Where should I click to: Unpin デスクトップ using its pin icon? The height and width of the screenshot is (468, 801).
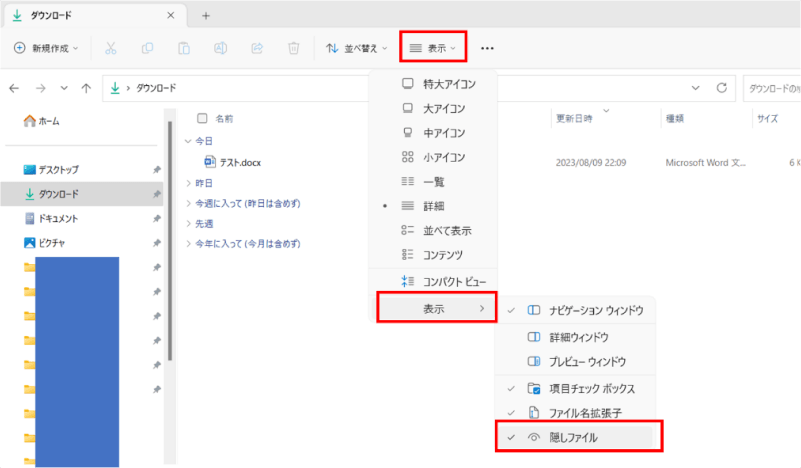157,170
